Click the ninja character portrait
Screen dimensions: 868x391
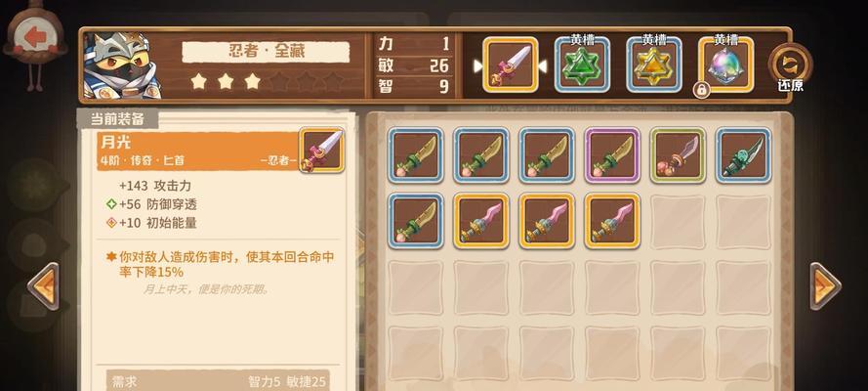122,65
